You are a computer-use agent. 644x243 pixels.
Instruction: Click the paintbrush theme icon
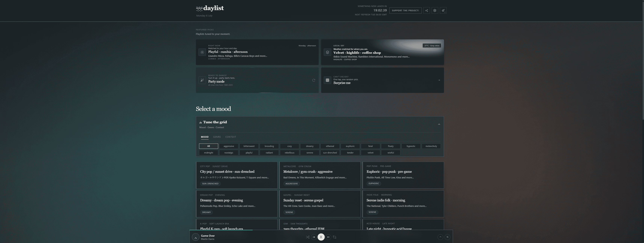click(x=443, y=10)
